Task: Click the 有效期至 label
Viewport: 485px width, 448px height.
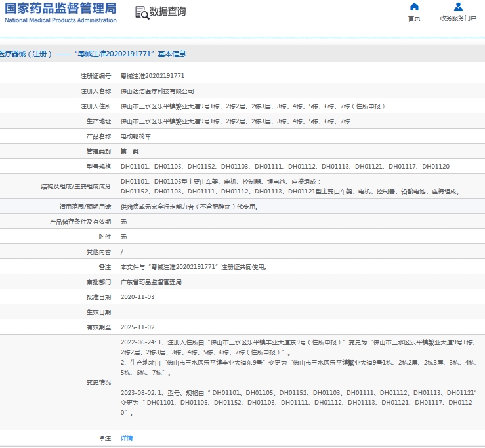Action: [98, 327]
